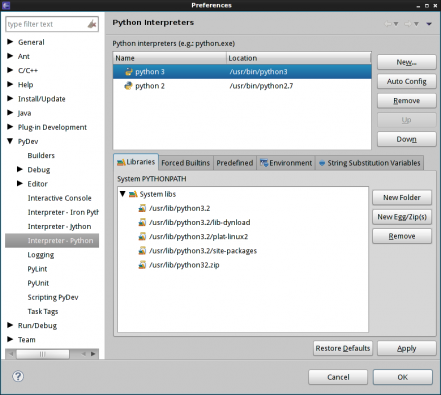Confirm with the OK button
This screenshot has height=395, width=441.
(x=403, y=377)
